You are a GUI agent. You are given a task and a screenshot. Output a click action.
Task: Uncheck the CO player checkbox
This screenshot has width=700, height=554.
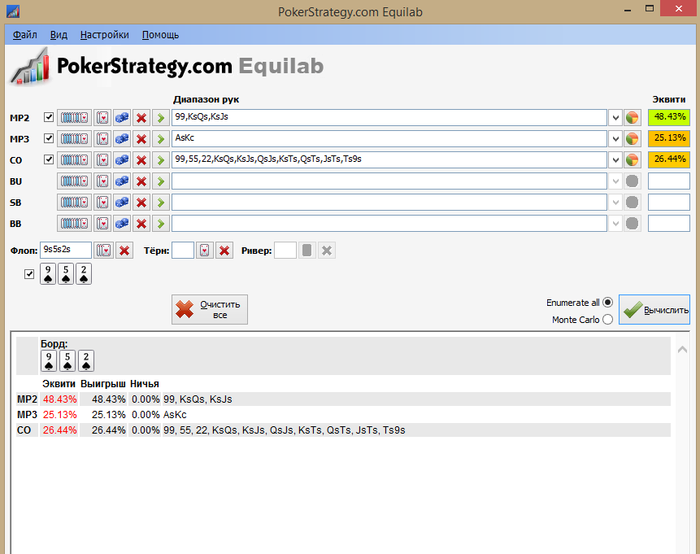(x=49, y=159)
